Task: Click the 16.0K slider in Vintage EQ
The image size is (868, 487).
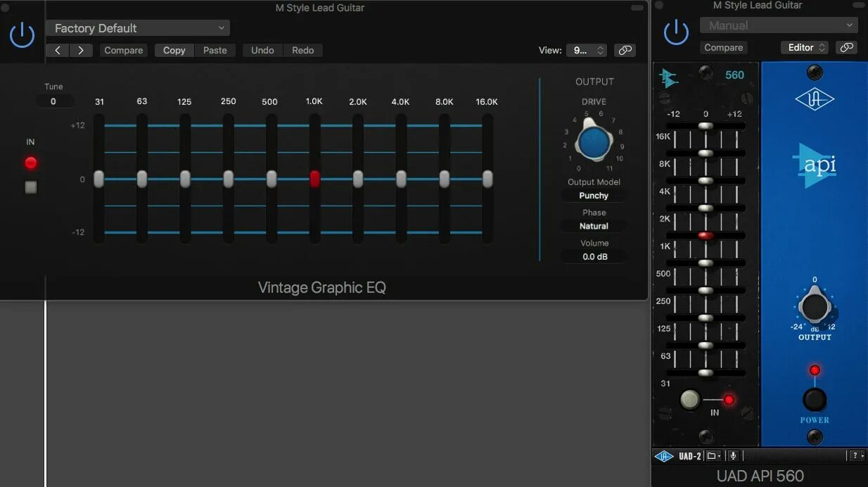Action: tap(487, 179)
